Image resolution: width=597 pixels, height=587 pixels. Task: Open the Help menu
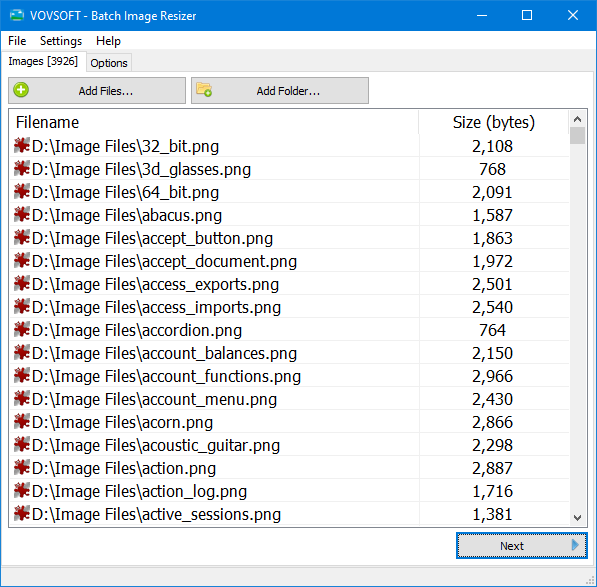(108, 41)
